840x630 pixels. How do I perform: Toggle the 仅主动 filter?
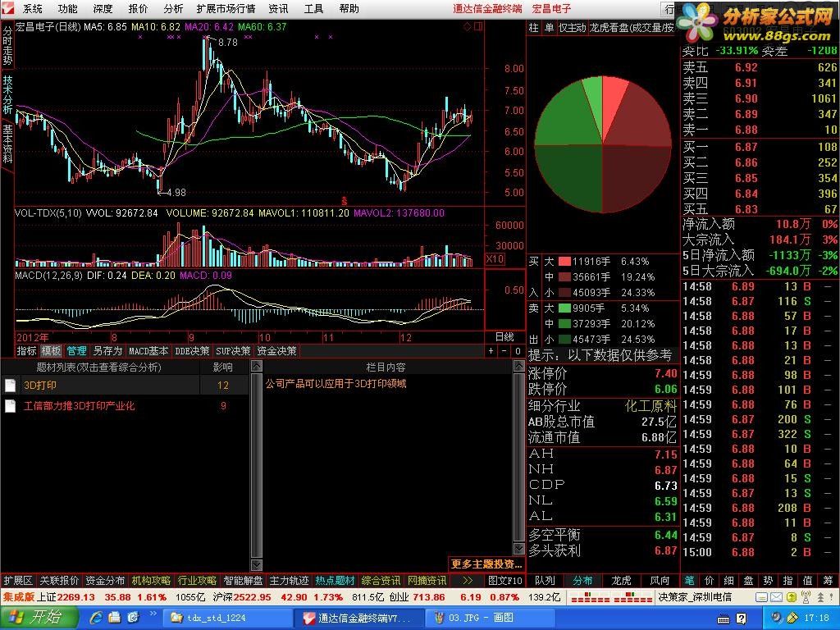[572, 28]
